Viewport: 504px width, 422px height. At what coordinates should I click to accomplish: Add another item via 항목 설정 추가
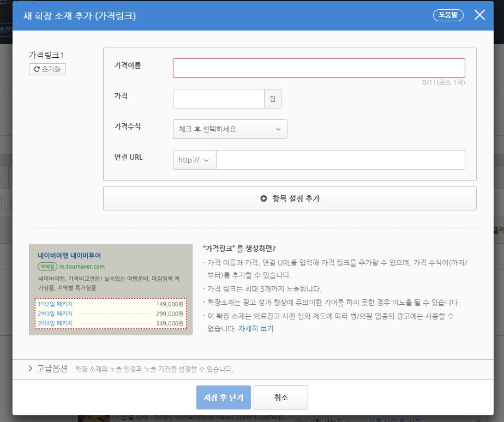click(x=290, y=198)
